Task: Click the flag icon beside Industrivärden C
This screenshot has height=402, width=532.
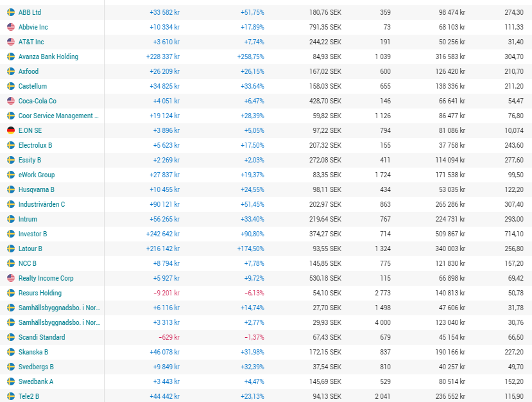Action: 11,204
